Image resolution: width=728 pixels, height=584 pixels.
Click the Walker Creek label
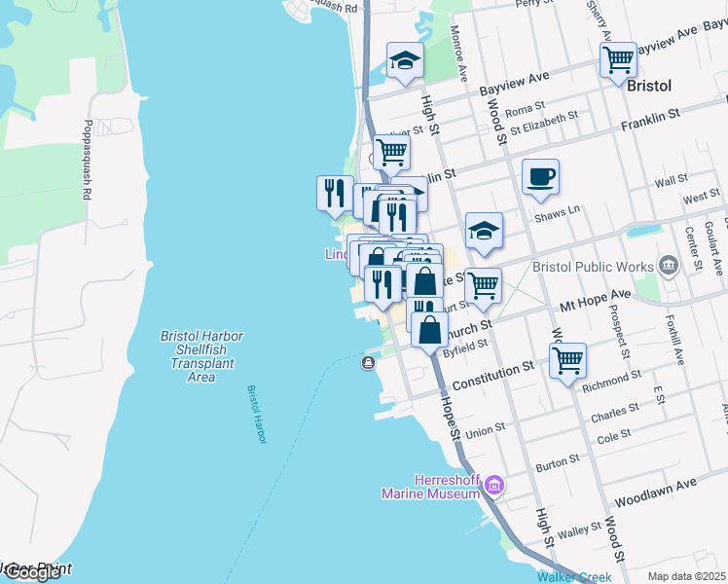click(x=574, y=576)
